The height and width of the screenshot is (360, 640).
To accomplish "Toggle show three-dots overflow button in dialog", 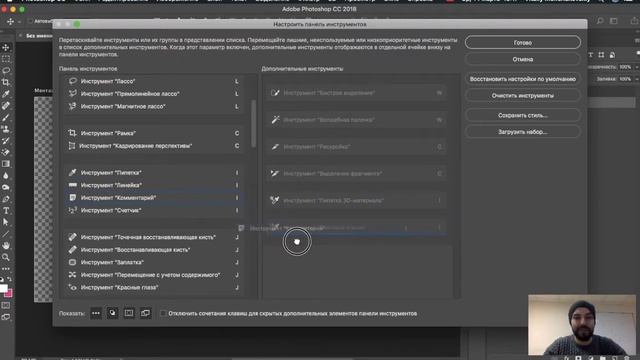I will tap(96, 313).
